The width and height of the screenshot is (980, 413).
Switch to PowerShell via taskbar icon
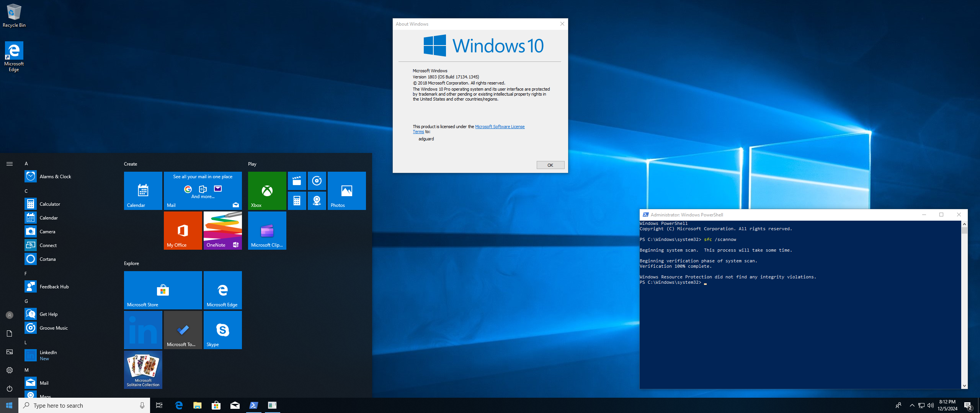tap(253, 405)
